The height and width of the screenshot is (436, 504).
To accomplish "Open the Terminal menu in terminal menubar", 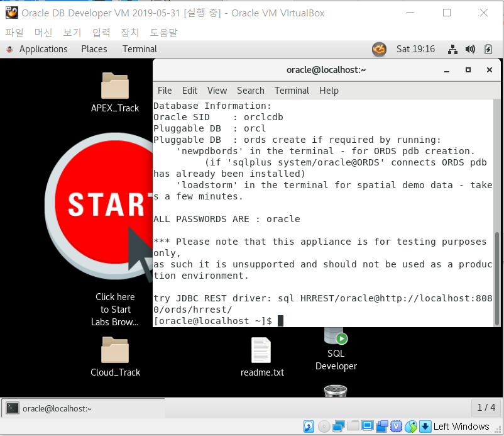I will [292, 91].
